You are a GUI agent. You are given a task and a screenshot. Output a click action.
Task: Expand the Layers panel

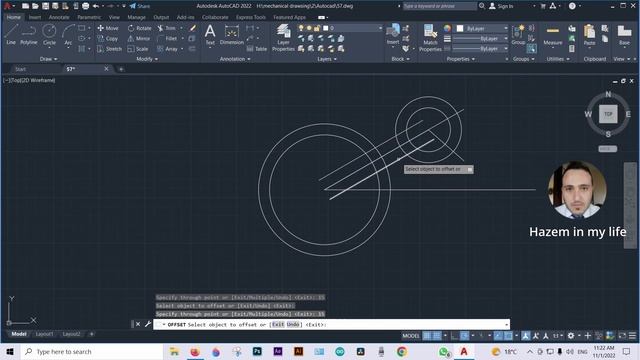327,59
